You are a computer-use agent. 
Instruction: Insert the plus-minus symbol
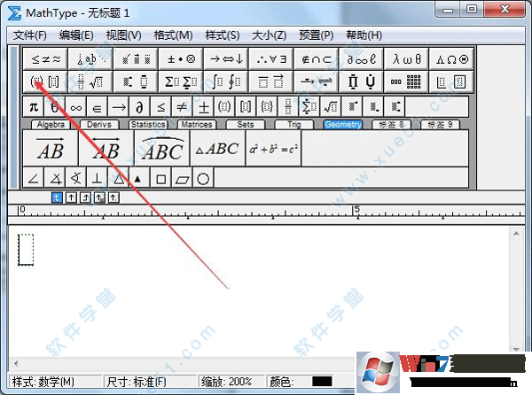click(x=204, y=107)
